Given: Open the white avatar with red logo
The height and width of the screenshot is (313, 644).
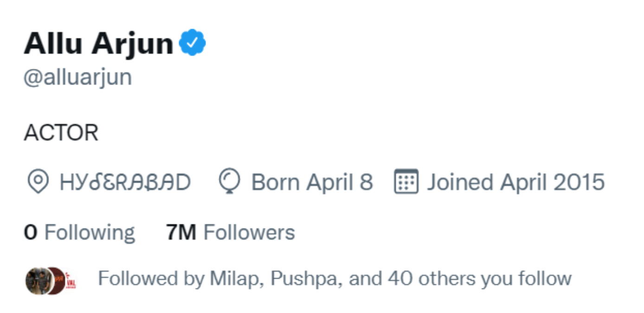Looking at the screenshot, I should click(72, 281).
